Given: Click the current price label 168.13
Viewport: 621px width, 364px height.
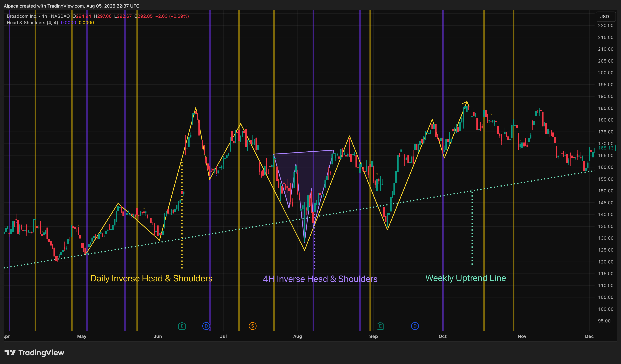Looking at the screenshot, I should pos(606,148).
